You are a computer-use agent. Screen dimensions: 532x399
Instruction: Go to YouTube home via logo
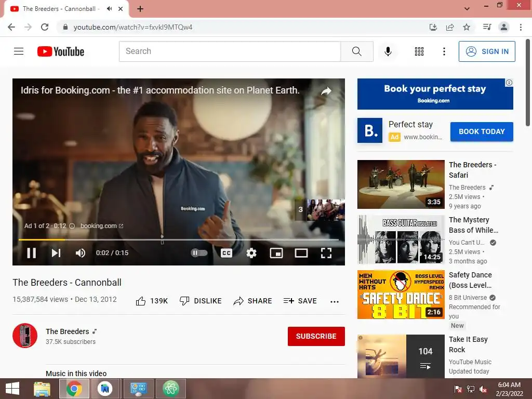coord(61,51)
